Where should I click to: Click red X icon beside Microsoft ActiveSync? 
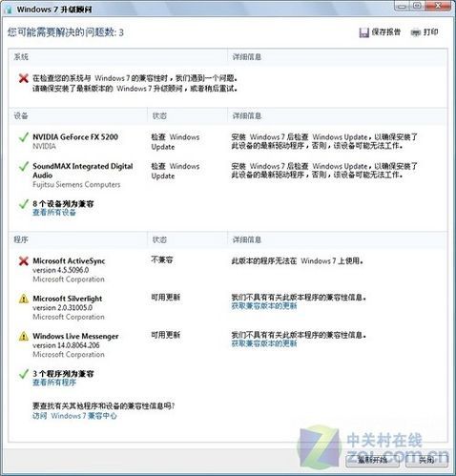pyautogui.click(x=24, y=261)
